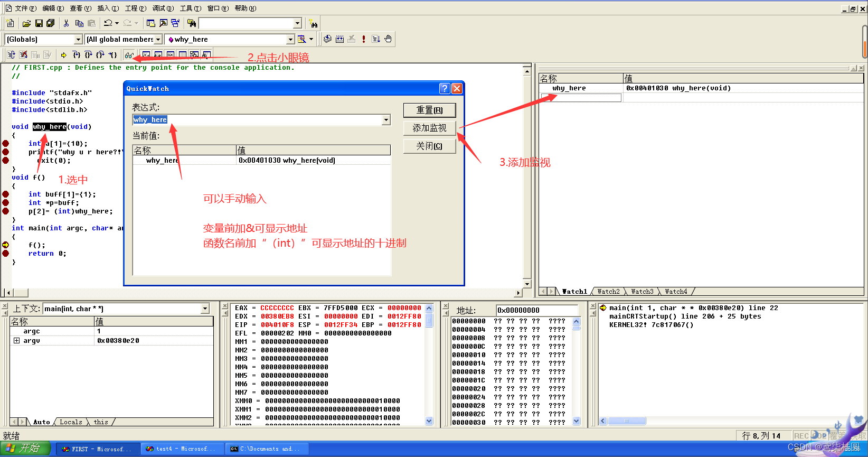868x457 pixels.
Task: Undo the last action
Action: pyautogui.click(x=108, y=23)
